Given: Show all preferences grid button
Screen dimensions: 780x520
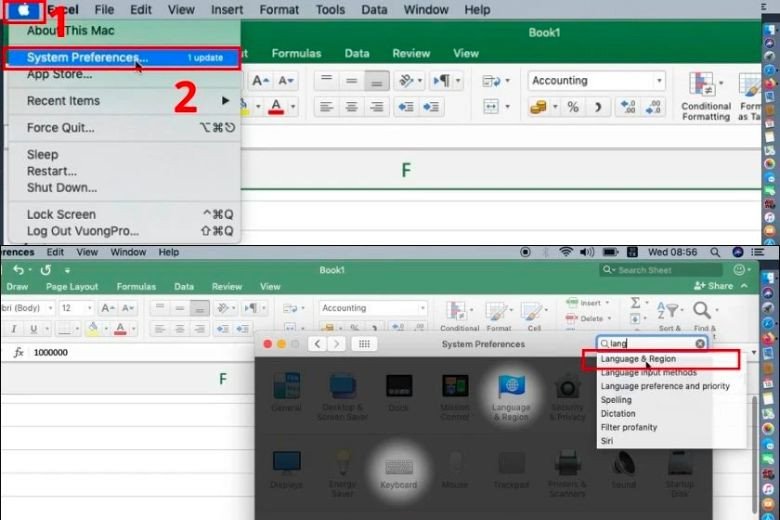Looking at the screenshot, I should coord(364,344).
